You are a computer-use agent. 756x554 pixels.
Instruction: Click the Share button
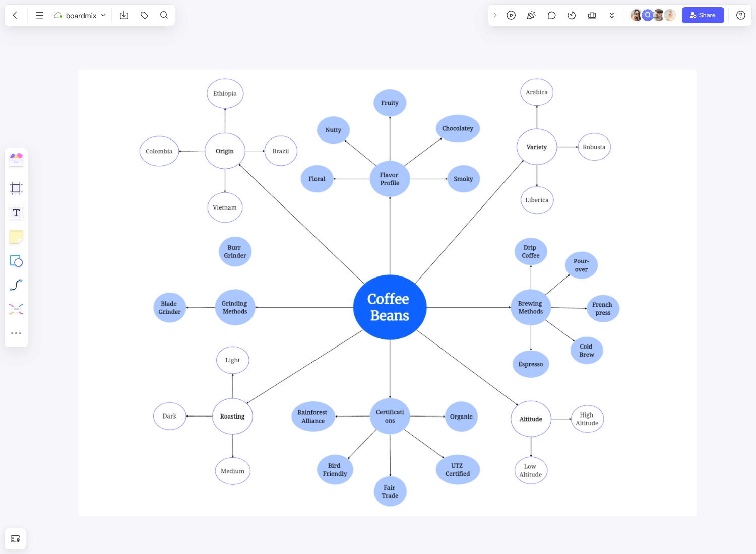703,15
